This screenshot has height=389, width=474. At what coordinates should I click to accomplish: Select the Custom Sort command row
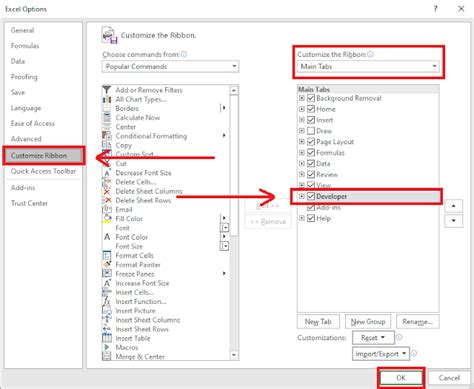pyautogui.click(x=165, y=154)
